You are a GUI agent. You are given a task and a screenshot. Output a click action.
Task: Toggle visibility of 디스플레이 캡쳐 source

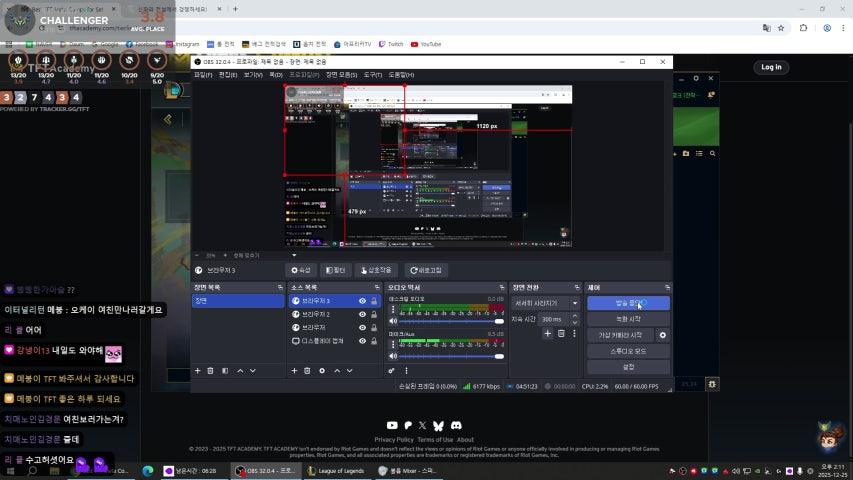(362, 341)
